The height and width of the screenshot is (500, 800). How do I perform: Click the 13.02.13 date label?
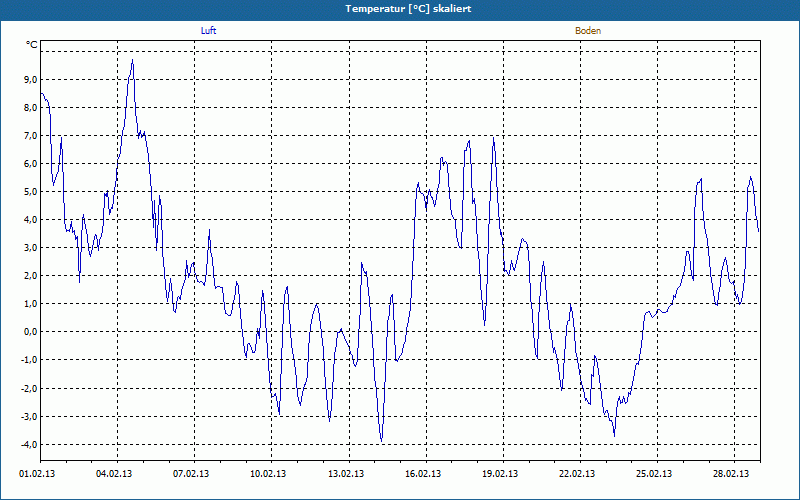click(x=346, y=474)
